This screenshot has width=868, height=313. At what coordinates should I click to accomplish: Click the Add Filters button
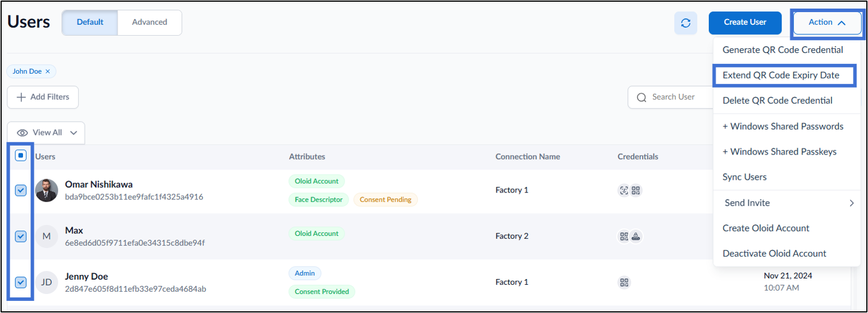[x=43, y=97]
